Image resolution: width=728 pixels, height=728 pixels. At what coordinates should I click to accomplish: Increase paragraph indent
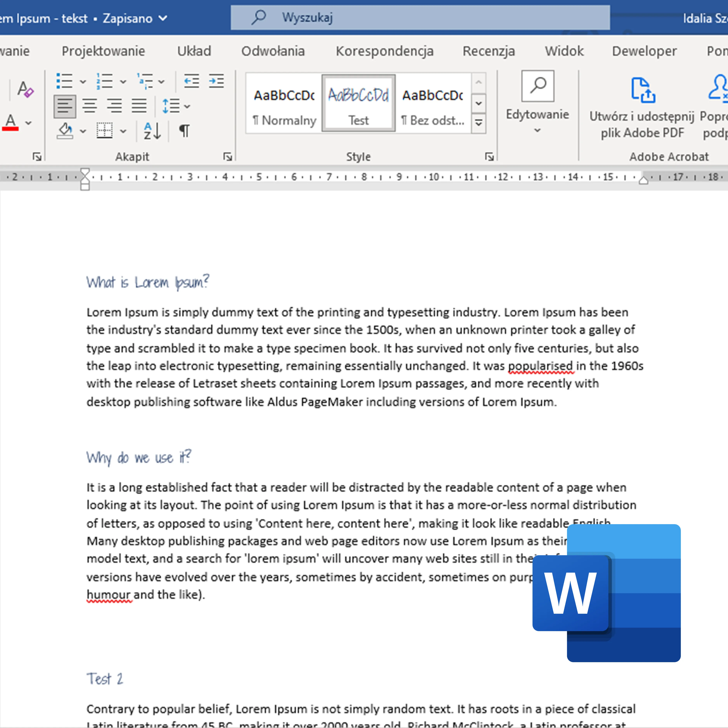[216, 81]
